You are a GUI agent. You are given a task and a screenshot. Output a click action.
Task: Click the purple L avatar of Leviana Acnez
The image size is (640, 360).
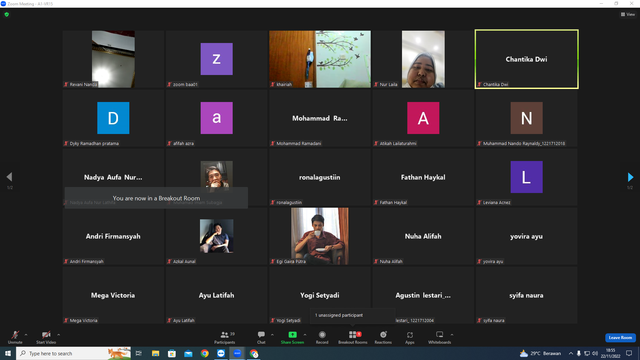pos(527,177)
